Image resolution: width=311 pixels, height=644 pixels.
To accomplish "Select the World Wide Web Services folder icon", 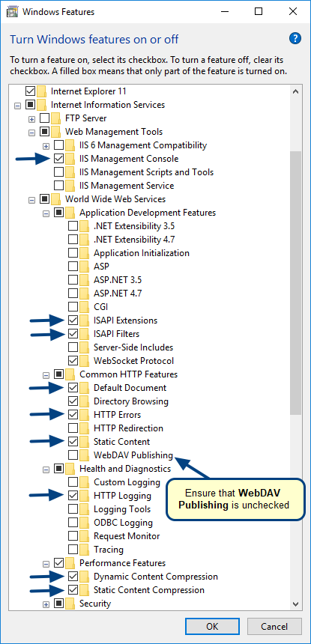I will (x=56, y=199).
